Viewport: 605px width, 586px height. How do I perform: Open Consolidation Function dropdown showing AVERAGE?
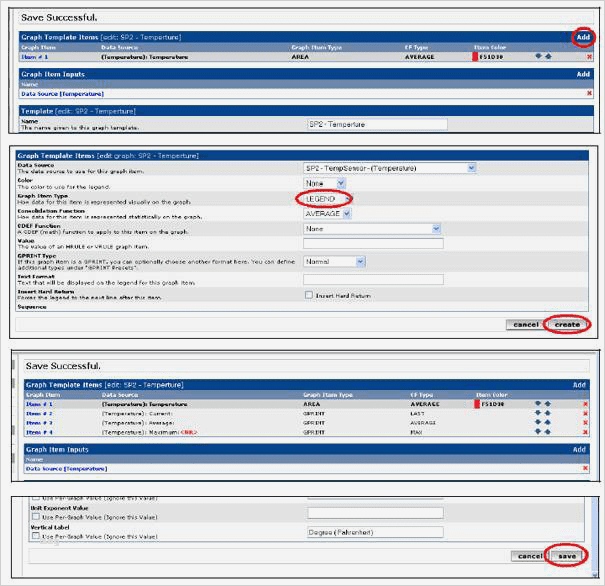327,213
